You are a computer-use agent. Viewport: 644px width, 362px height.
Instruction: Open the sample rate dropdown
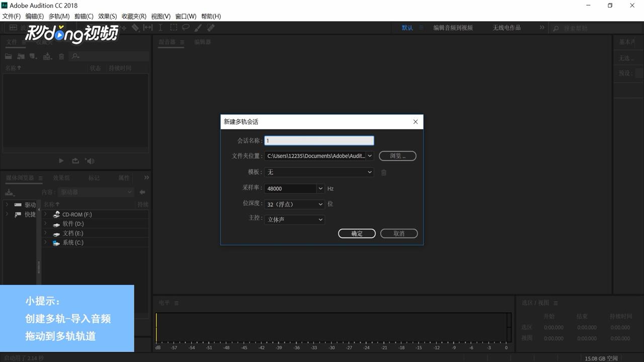[x=320, y=189]
